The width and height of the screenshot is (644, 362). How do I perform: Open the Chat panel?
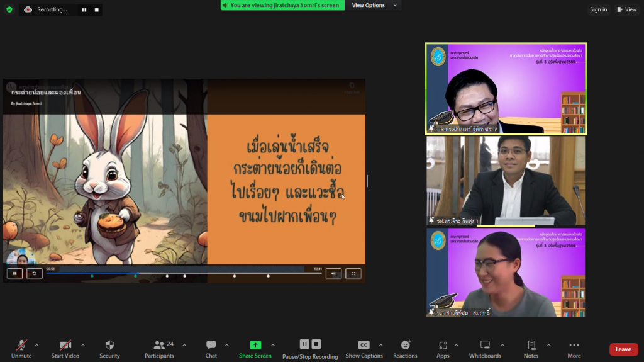point(211,346)
